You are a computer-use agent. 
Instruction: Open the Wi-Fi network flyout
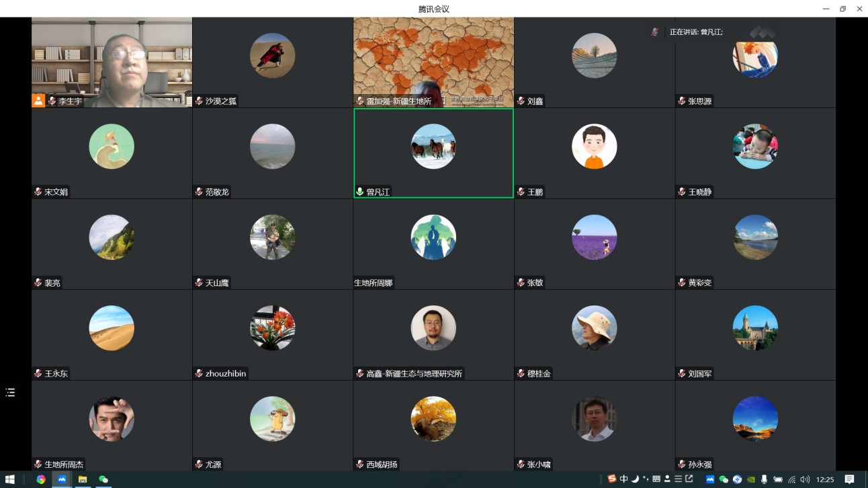click(792, 479)
